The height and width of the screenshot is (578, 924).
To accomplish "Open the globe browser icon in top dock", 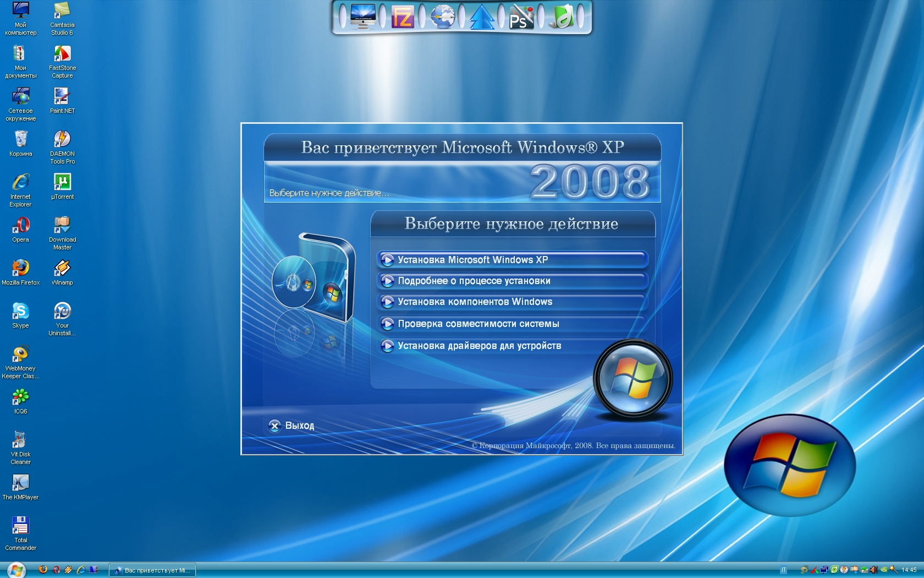I will 443,17.
